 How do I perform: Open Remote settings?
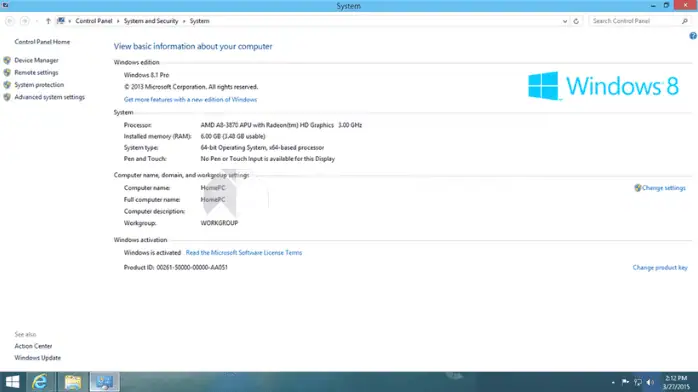(36, 73)
